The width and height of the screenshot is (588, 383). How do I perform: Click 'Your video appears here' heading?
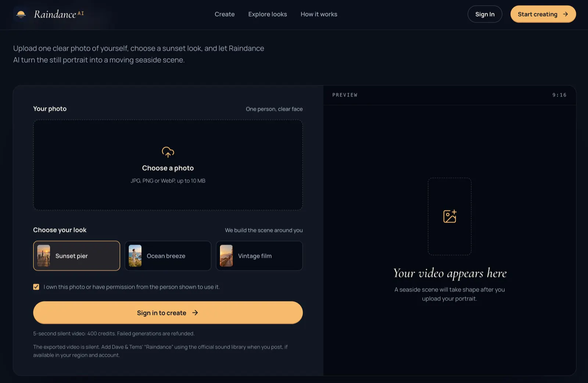pos(450,273)
